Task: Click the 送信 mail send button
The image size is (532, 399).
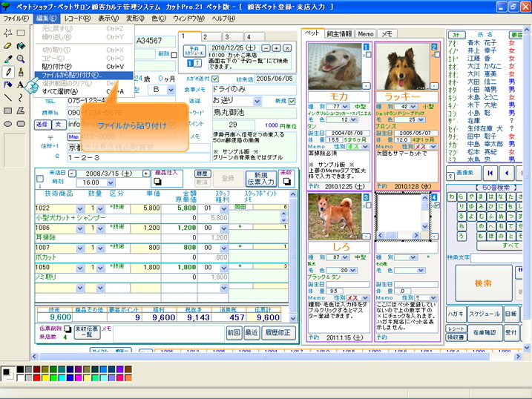Action: [x=42, y=125]
